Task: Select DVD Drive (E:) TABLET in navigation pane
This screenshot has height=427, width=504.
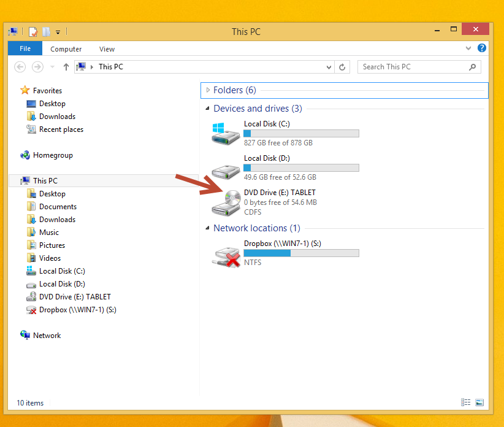Action: tap(75, 297)
